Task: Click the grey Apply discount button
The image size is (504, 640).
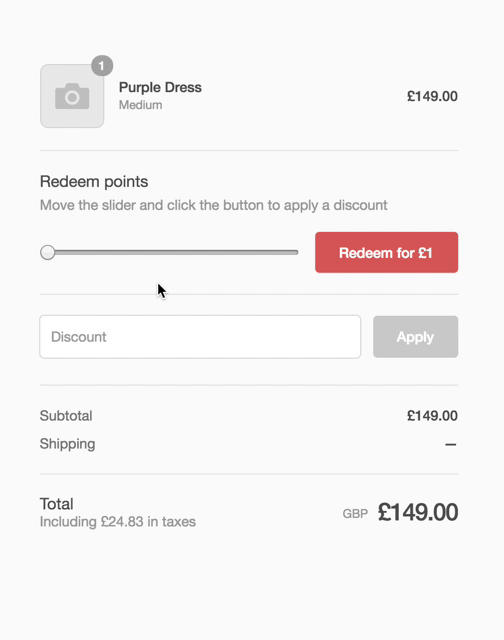Action: [x=415, y=337]
